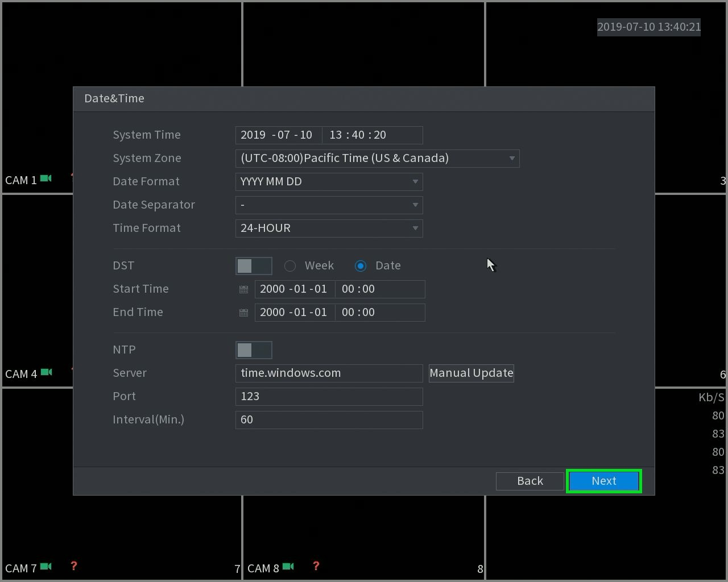Click red question mark beside CAM 8
This screenshot has width=728, height=582.
(x=316, y=566)
